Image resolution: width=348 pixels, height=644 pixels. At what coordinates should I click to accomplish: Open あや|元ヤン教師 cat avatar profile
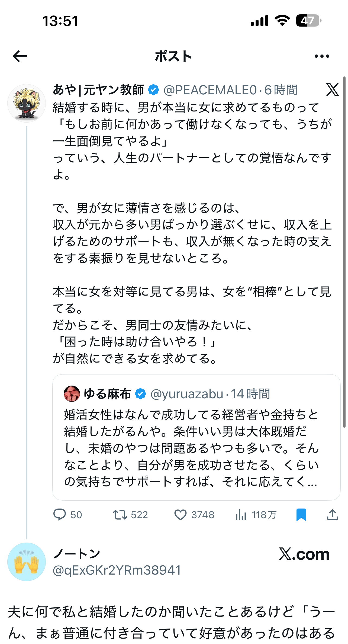coord(27,103)
